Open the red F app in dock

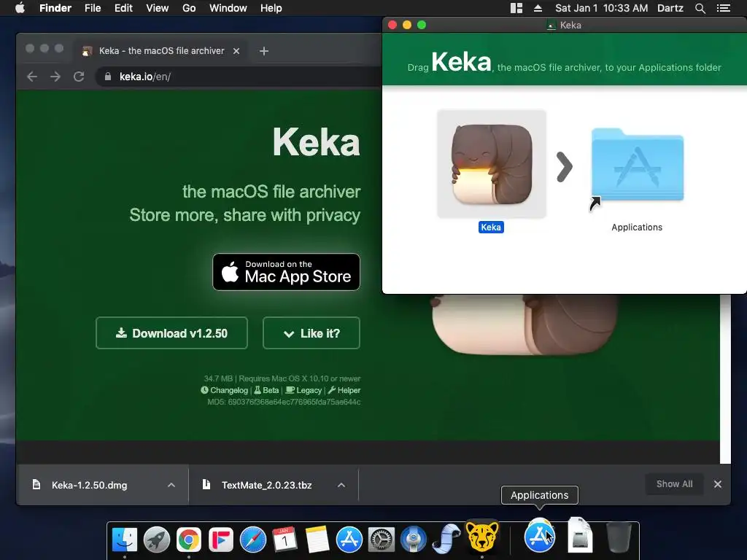(221, 539)
